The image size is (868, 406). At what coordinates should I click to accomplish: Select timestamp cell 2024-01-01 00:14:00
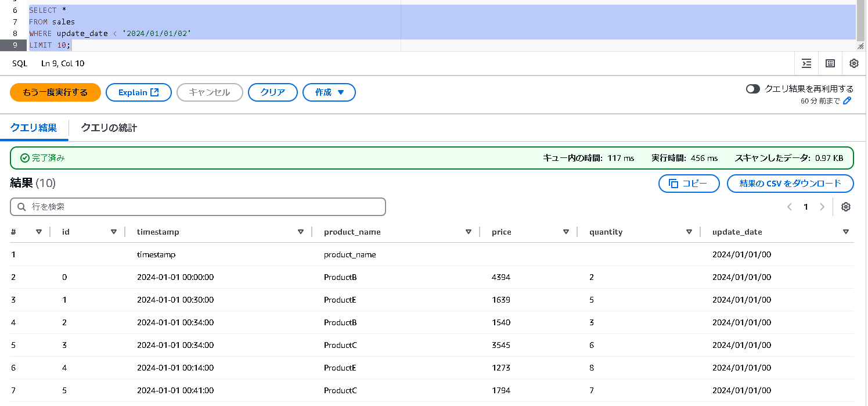click(x=175, y=368)
